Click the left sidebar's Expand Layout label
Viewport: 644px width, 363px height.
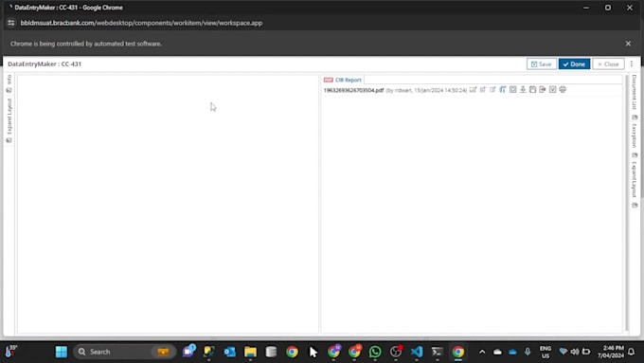tap(9, 117)
